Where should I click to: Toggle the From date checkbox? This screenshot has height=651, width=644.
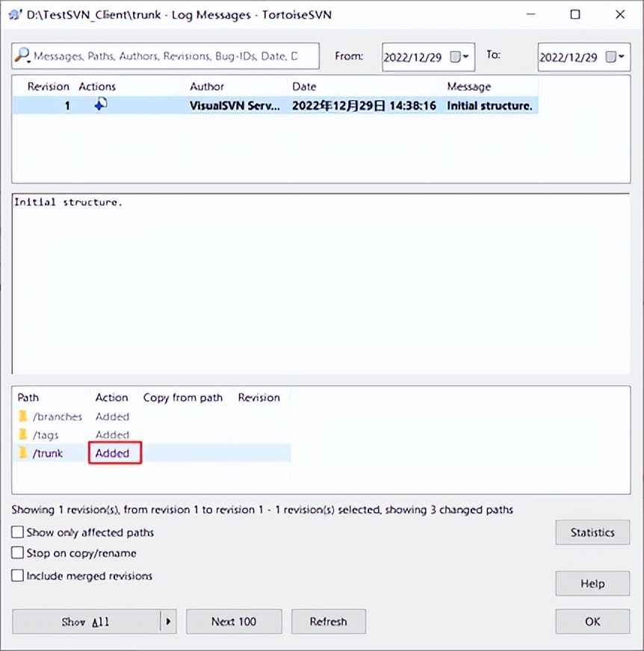(456, 57)
